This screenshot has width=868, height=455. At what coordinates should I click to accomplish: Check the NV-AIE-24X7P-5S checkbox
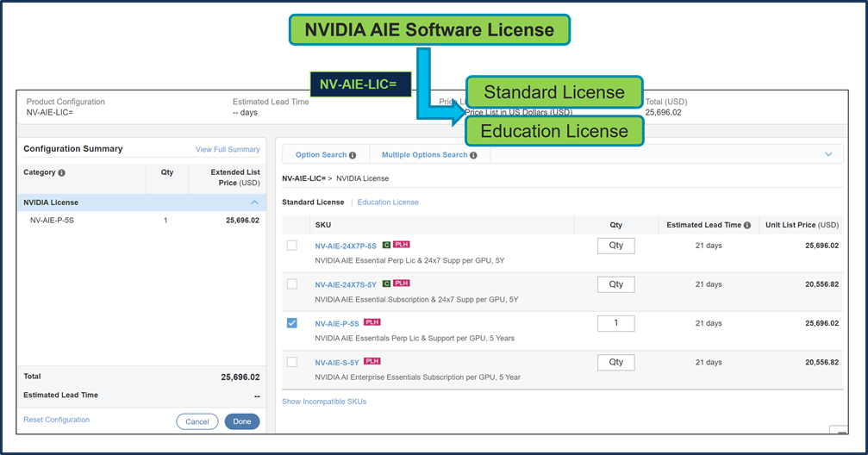coord(291,246)
